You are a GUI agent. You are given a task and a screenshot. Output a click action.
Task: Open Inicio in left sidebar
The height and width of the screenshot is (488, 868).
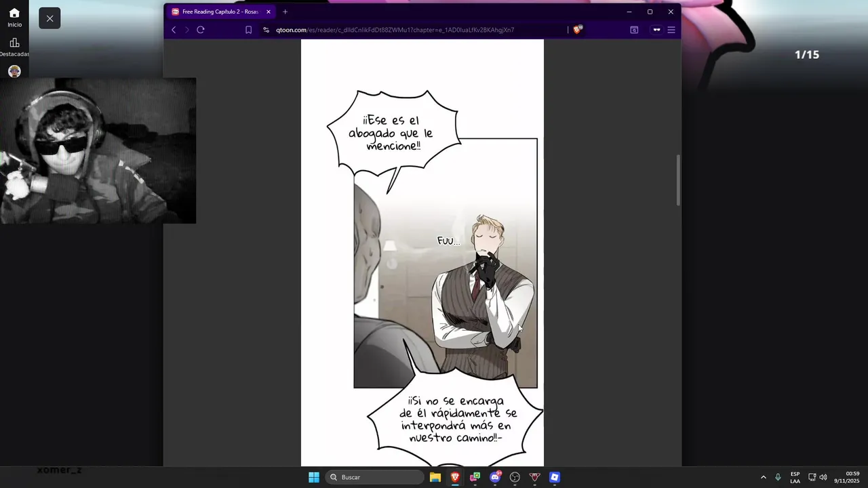14,18
